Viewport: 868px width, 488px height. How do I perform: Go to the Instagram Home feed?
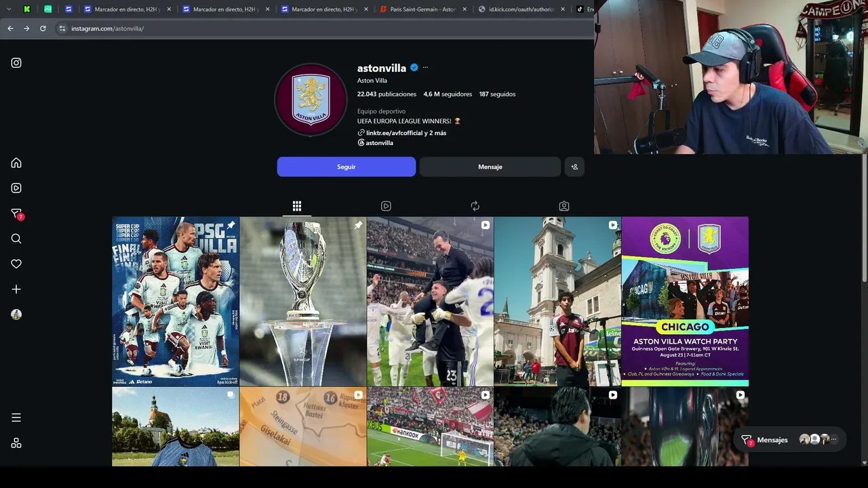[16, 163]
